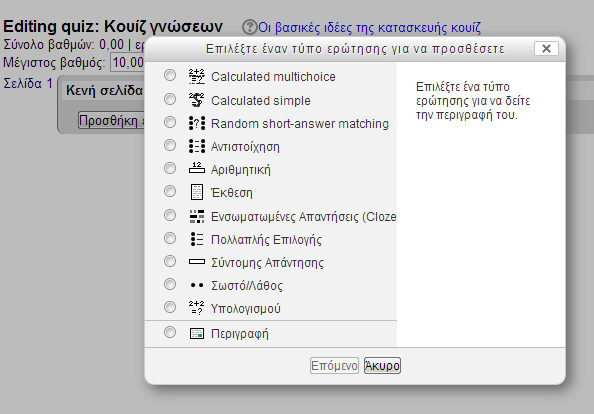Choose Σύντομης Απάντησης radio button
The width and height of the screenshot is (594, 414).
pyautogui.click(x=170, y=261)
